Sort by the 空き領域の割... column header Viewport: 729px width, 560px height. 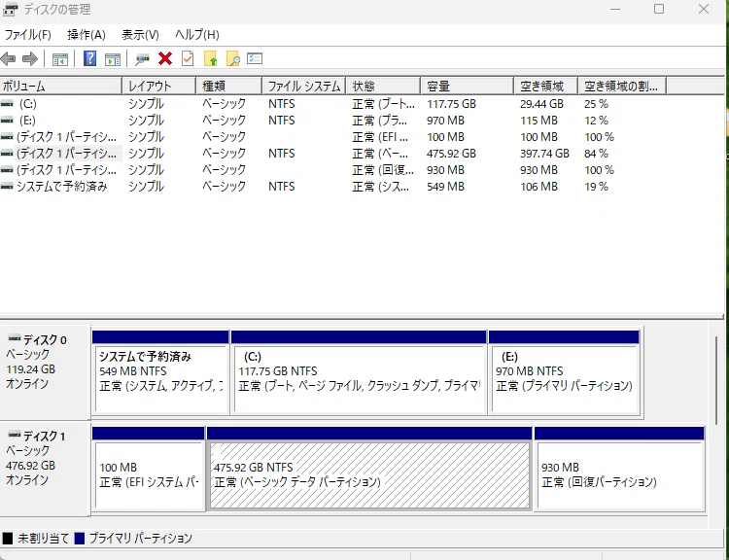pyautogui.click(x=622, y=87)
